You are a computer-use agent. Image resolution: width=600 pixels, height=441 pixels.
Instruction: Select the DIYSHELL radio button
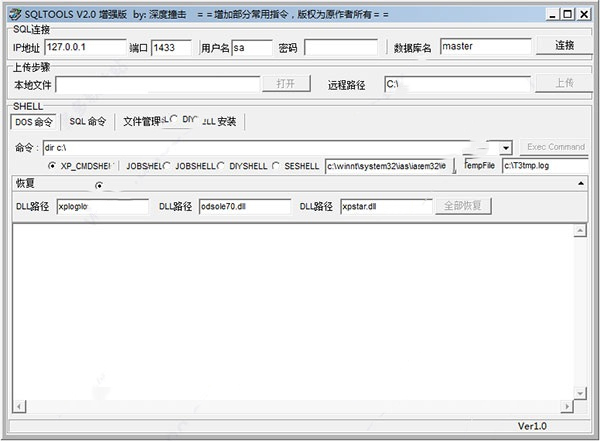(x=220, y=166)
